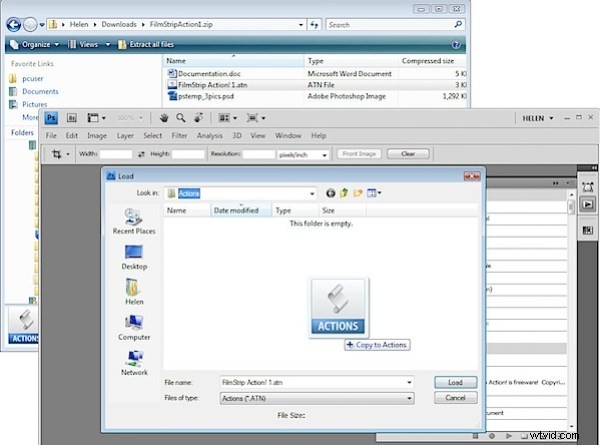The width and height of the screenshot is (600, 445).
Task: Open the Files of type dropdown
Action: (x=409, y=398)
